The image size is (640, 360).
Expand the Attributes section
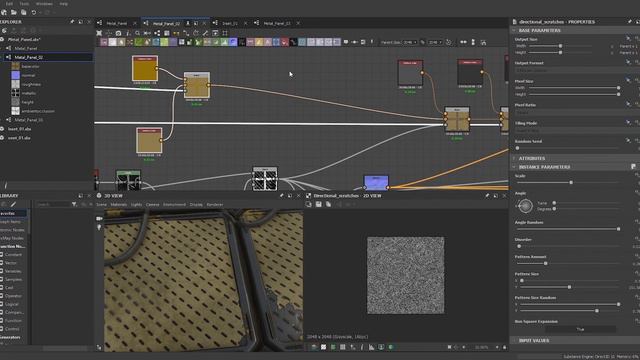514,158
